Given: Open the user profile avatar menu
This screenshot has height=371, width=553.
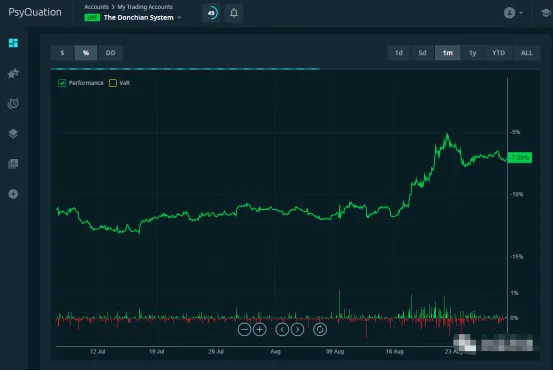Looking at the screenshot, I should (x=513, y=13).
